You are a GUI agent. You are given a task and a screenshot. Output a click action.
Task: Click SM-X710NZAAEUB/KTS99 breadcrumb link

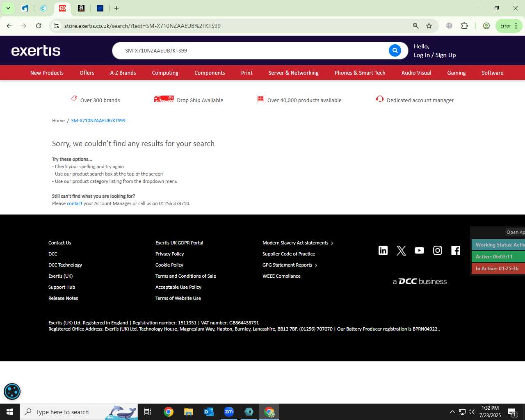(x=98, y=121)
